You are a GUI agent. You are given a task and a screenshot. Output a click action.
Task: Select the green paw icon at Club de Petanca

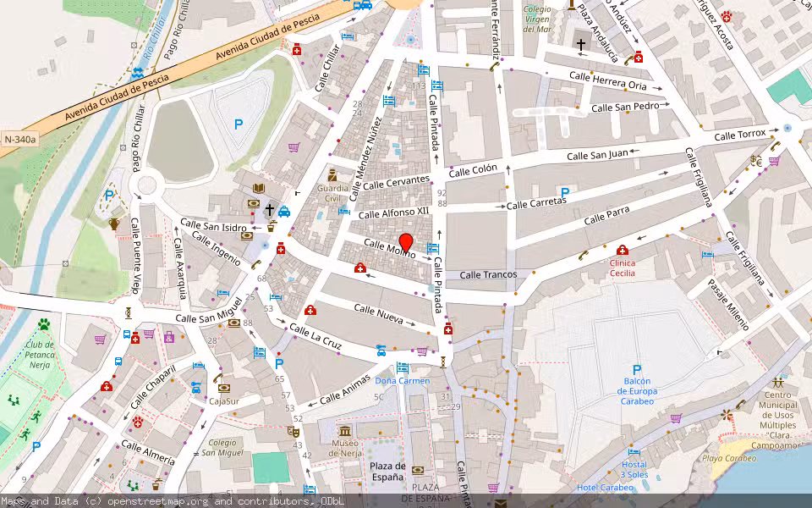click(x=44, y=325)
